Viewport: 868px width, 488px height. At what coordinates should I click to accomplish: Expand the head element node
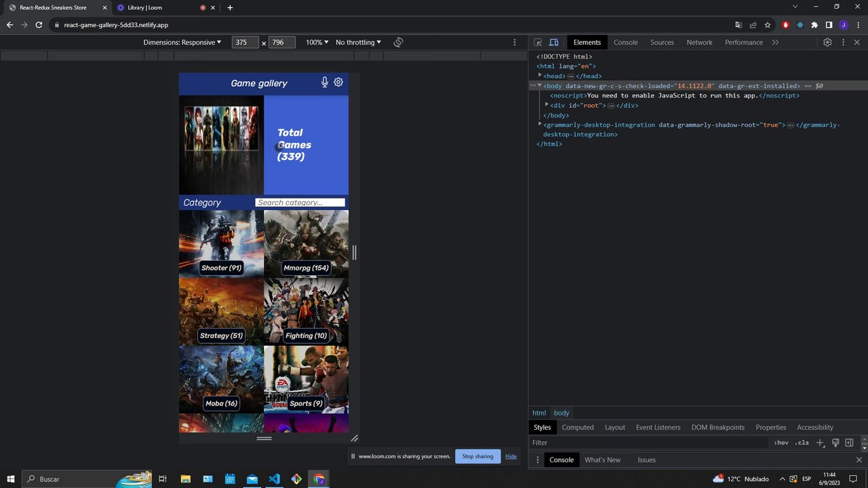coord(540,76)
